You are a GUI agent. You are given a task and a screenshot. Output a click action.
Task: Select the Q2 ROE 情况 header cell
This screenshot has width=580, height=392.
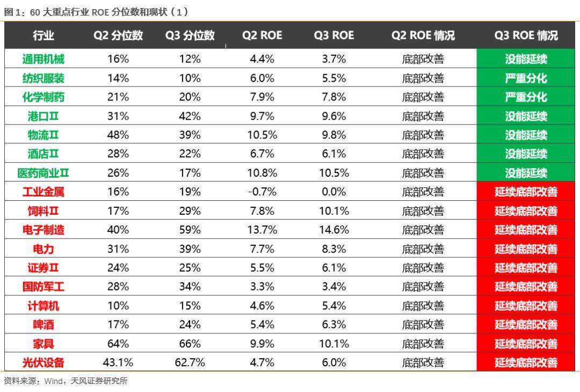(x=423, y=35)
